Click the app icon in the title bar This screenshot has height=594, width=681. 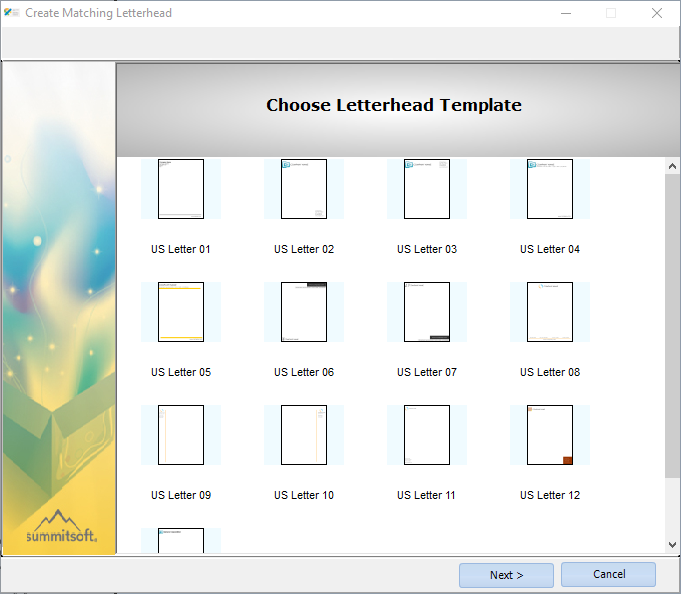[x=11, y=13]
